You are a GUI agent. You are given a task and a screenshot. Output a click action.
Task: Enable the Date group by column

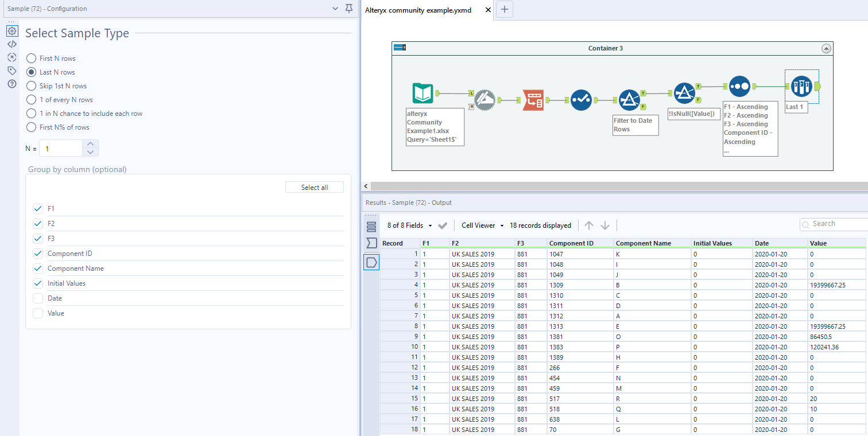37,298
